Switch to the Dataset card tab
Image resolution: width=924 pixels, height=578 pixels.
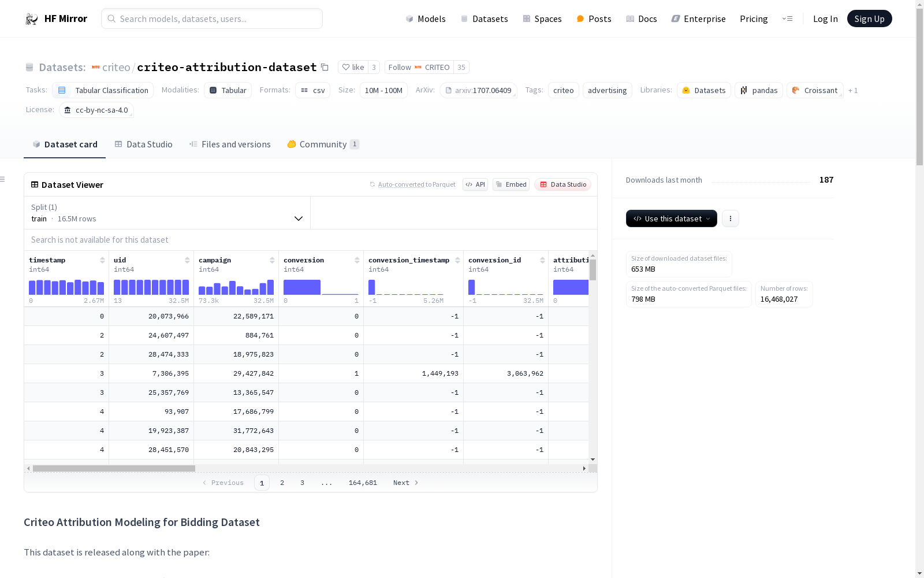(x=65, y=144)
